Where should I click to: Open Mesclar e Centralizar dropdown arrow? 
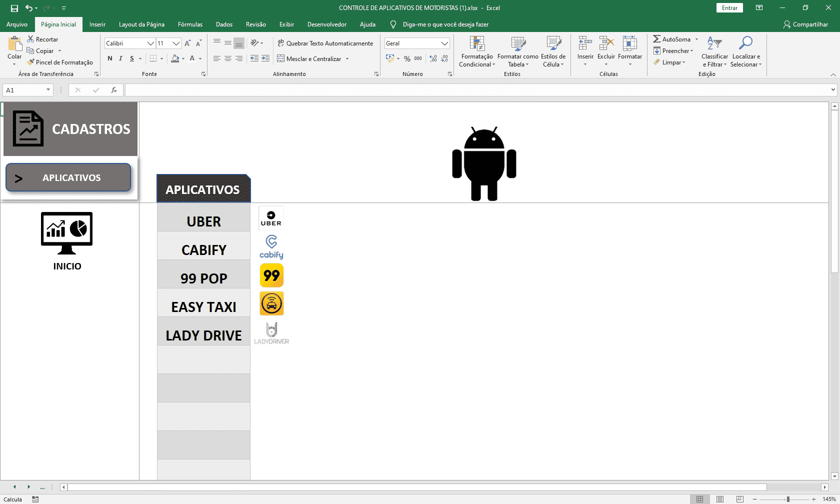click(x=347, y=59)
